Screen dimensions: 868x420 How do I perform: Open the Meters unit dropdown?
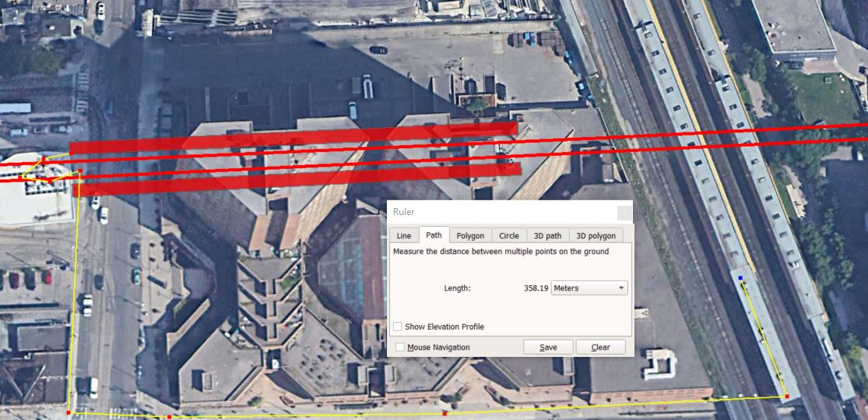pos(589,288)
